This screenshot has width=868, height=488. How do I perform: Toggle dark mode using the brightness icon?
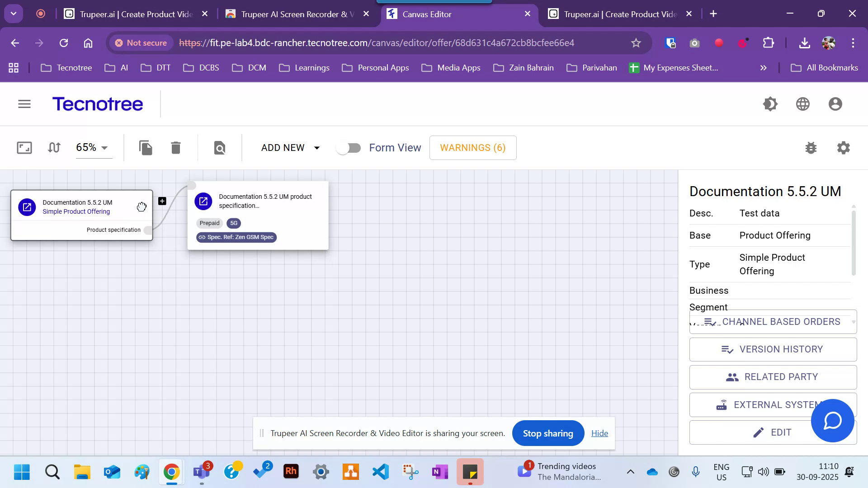coord(770,103)
